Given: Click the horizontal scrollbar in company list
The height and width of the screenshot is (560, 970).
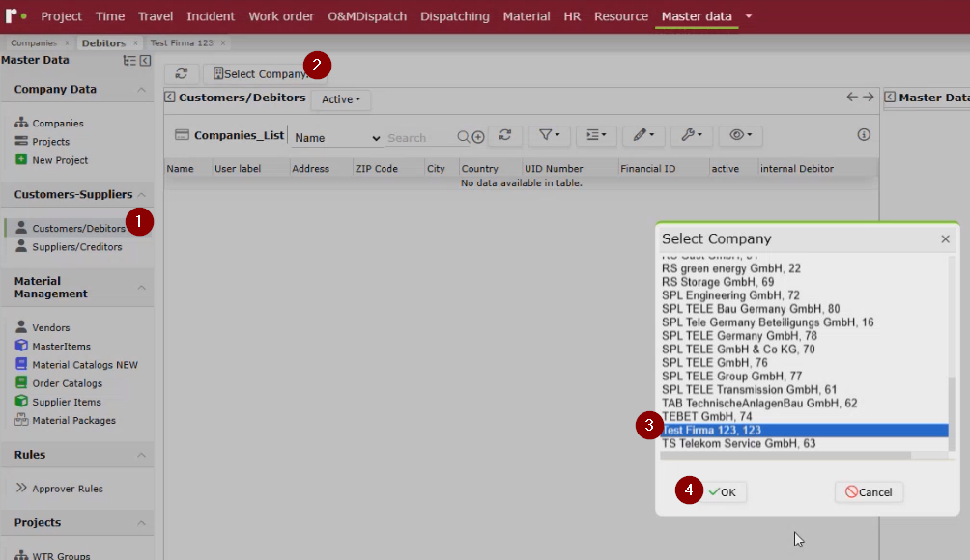Looking at the screenshot, I should 785,455.
